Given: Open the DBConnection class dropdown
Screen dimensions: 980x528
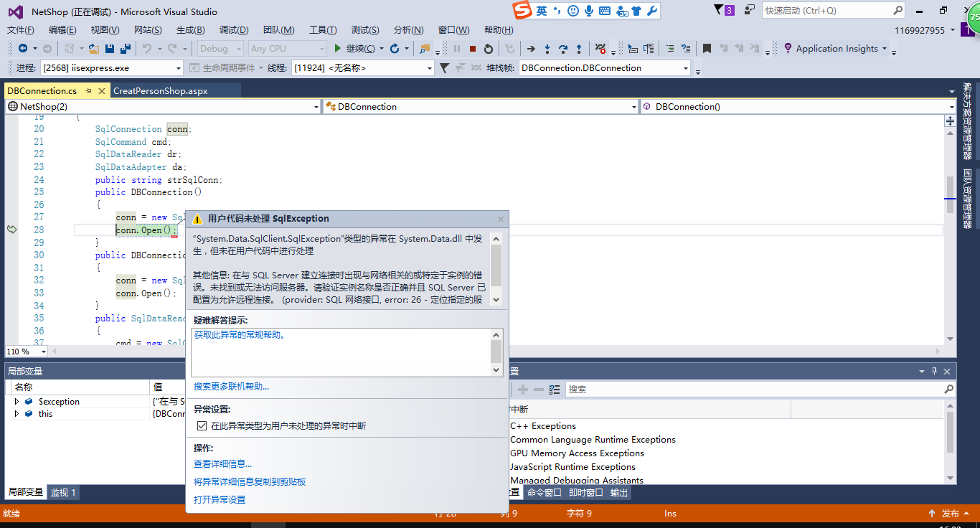Looking at the screenshot, I should click(633, 107).
